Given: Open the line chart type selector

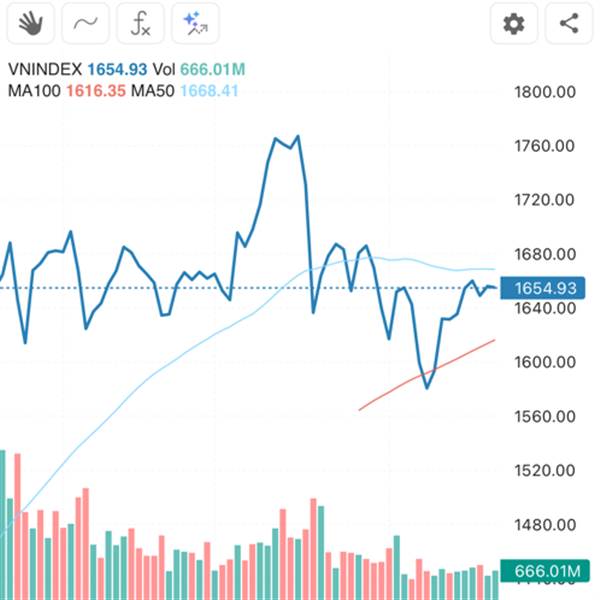Looking at the screenshot, I should pyautogui.click(x=85, y=24).
